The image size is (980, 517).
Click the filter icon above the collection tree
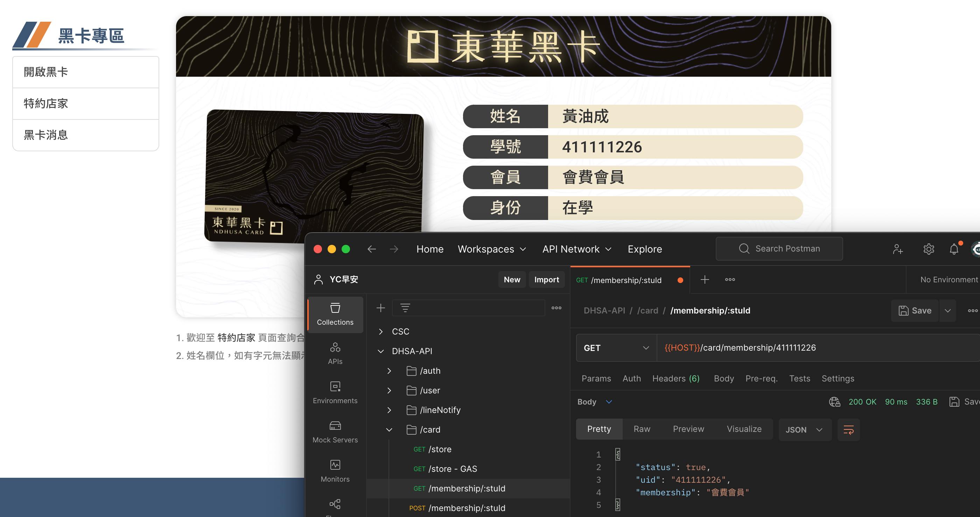click(x=405, y=308)
